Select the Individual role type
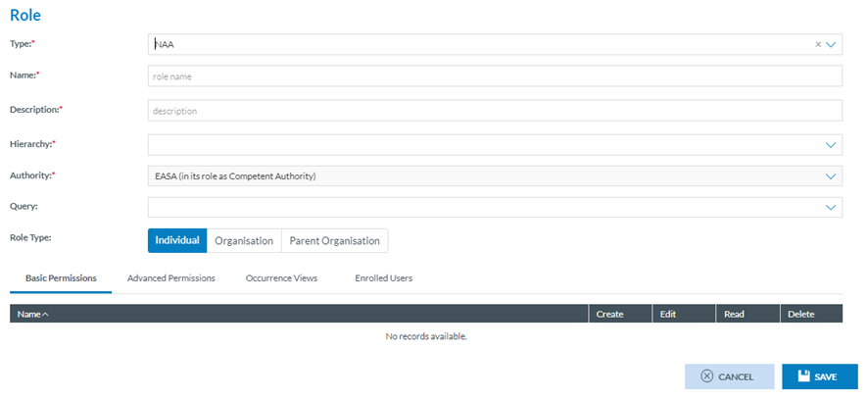The width and height of the screenshot is (868, 400). 177,240
